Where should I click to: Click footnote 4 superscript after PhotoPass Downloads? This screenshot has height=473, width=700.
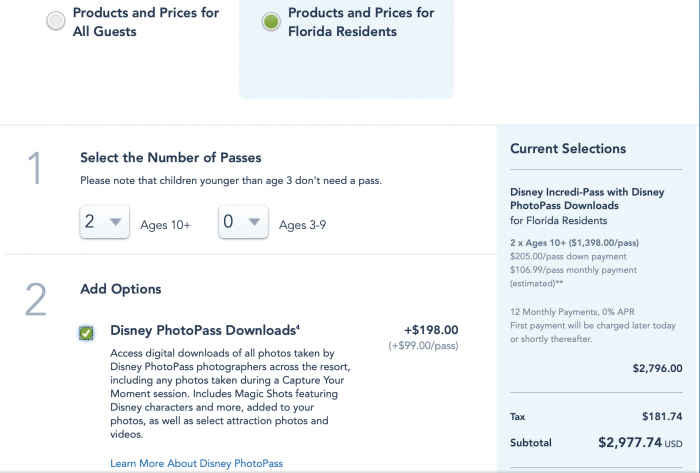click(x=295, y=327)
